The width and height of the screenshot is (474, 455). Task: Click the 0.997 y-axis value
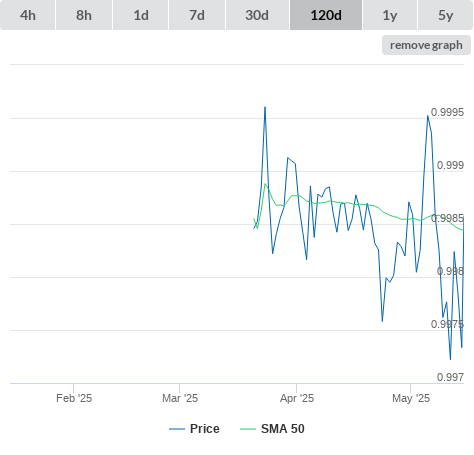[x=450, y=377]
